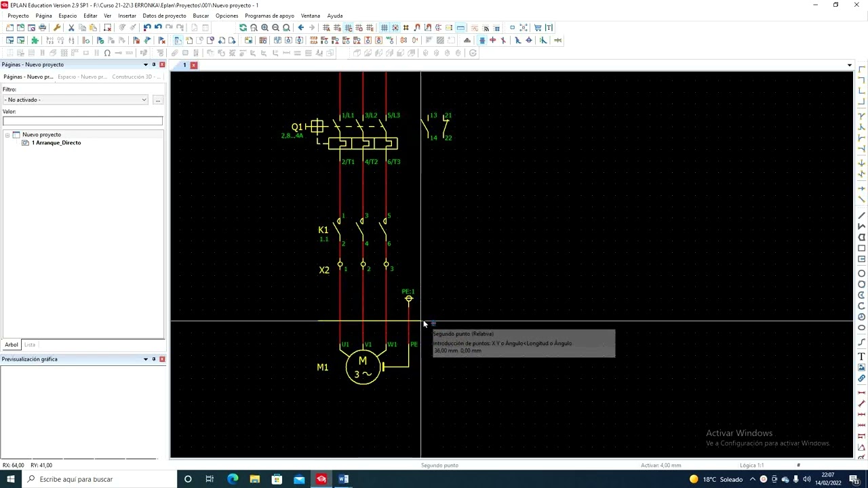Image resolution: width=868 pixels, height=488 pixels.
Task: Open Microsoft Edge from the taskbar
Action: 233,479
